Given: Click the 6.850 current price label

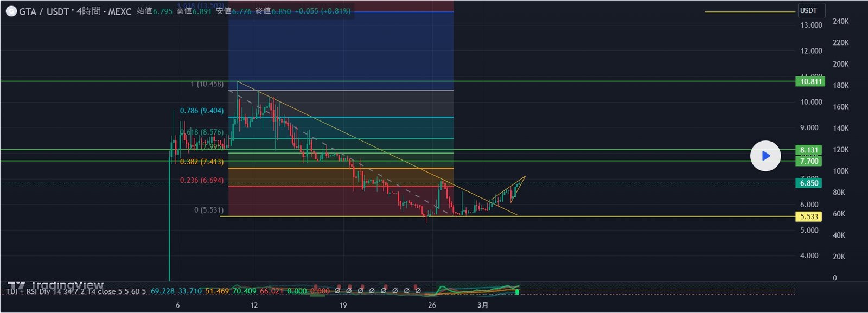Looking at the screenshot, I should click(808, 183).
